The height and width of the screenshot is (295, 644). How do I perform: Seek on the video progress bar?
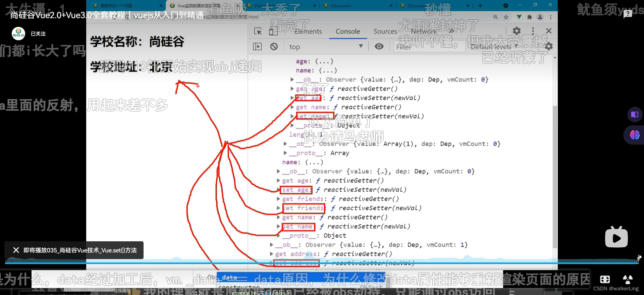[x=321, y=263]
